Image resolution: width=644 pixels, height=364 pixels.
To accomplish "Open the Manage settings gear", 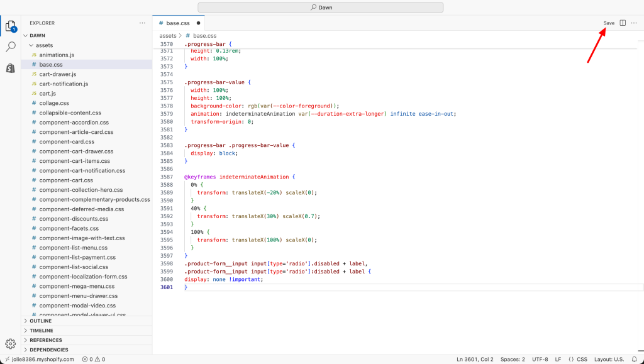I will pyautogui.click(x=11, y=344).
